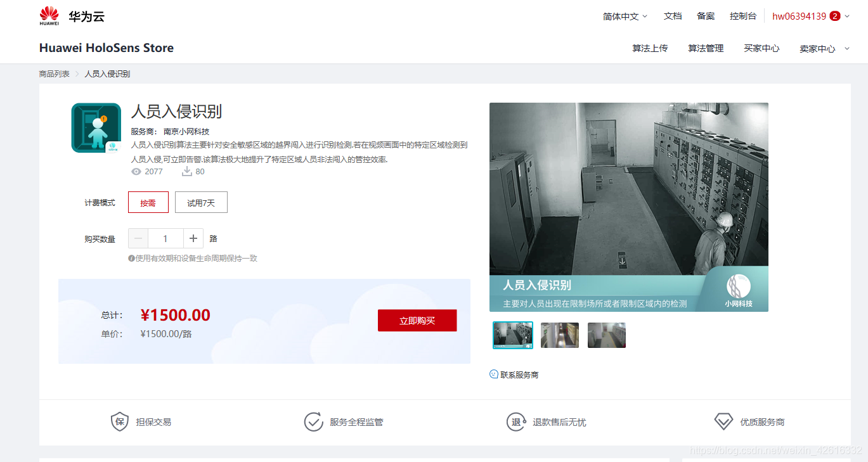Click the 退款售后无忧 refund icon
Image resolution: width=868 pixels, height=462 pixels.
point(515,421)
